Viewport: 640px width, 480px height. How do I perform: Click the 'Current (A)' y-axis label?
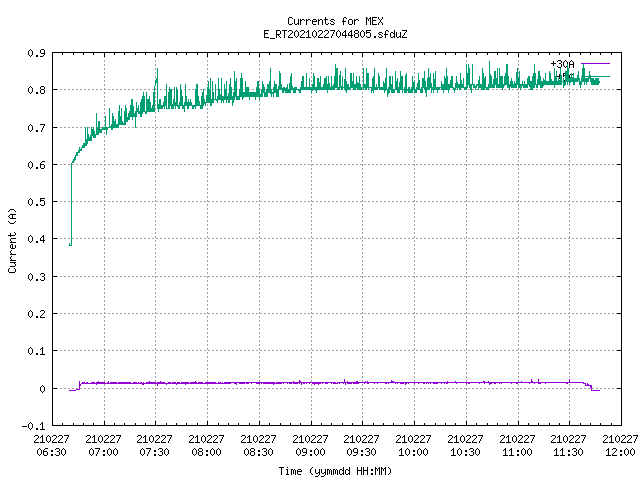tap(12, 241)
